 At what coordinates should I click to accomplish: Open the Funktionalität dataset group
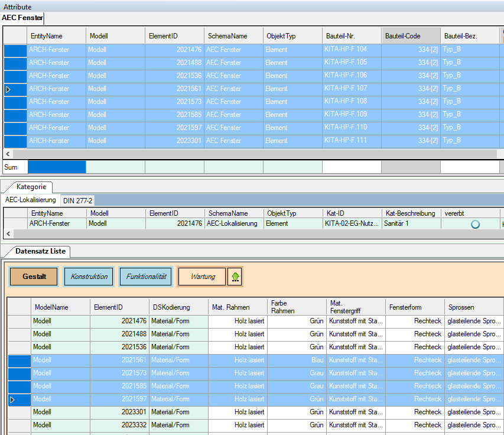coord(146,277)
